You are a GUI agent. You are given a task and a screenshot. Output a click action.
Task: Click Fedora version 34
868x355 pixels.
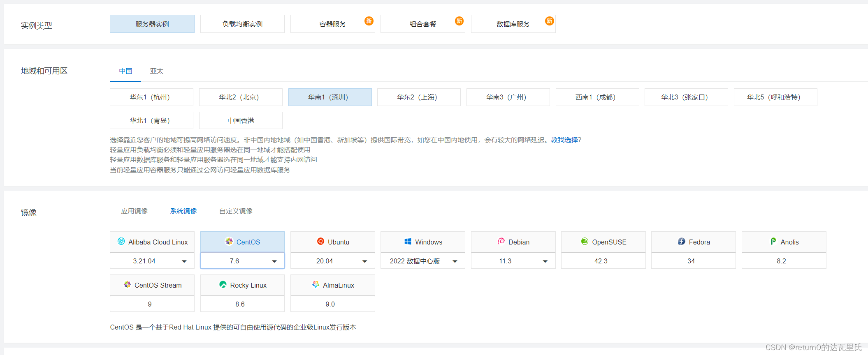(694, 261)
